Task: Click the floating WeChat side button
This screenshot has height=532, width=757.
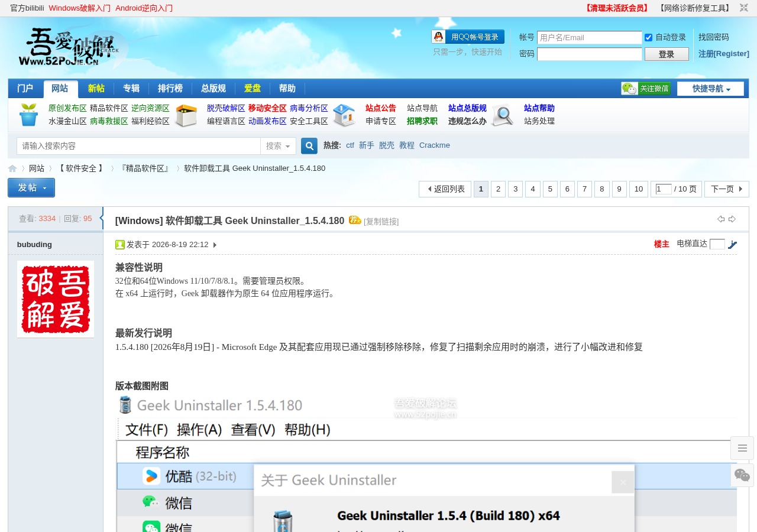Action: point(742,475)
